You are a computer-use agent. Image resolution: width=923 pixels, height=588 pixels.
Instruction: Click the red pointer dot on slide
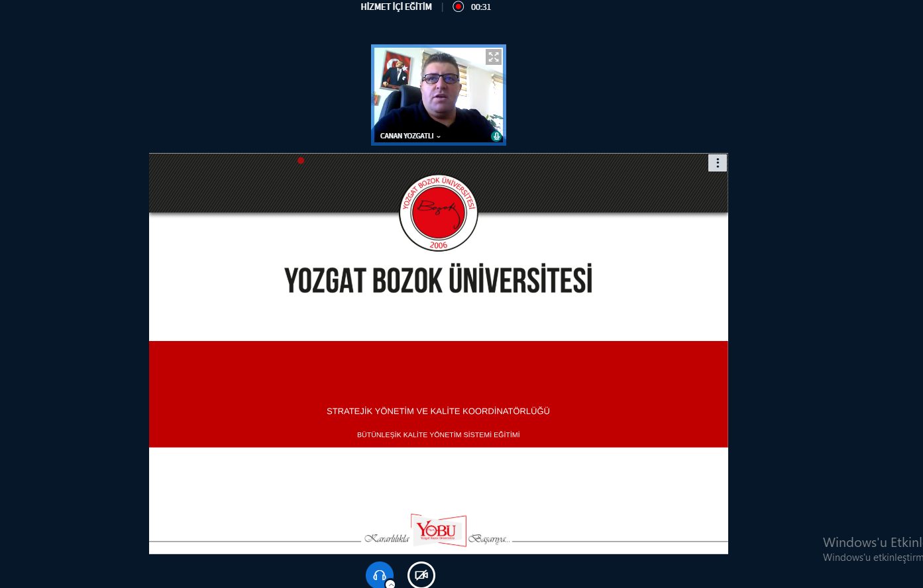click(x=301, y=160)
